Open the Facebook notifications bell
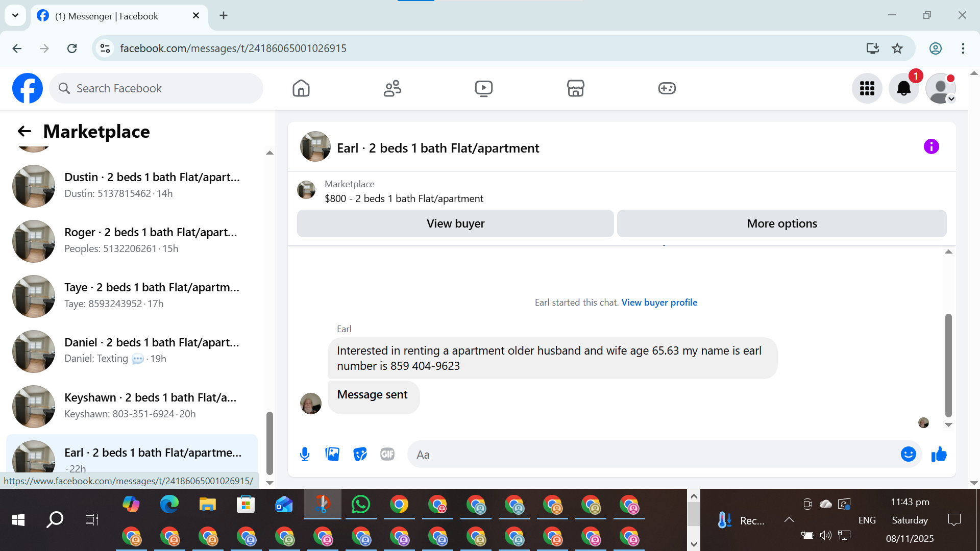The width and height of the screenshot is (980, 551). (903, 89)
